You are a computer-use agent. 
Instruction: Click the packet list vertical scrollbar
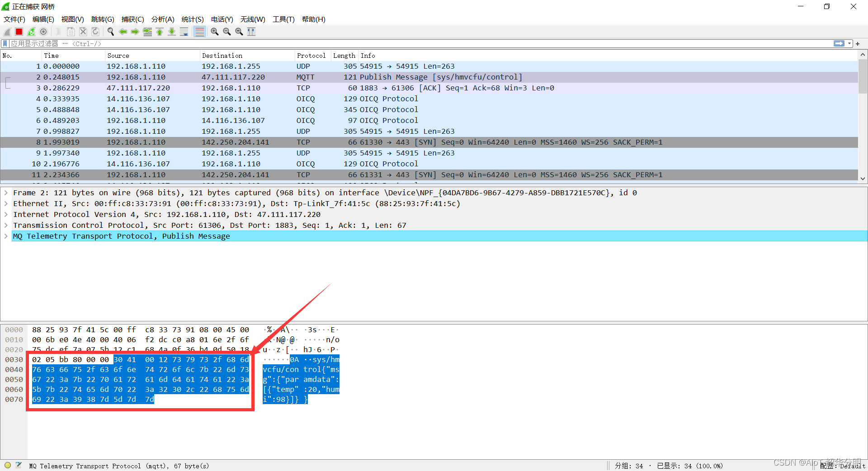coord(863,118)
